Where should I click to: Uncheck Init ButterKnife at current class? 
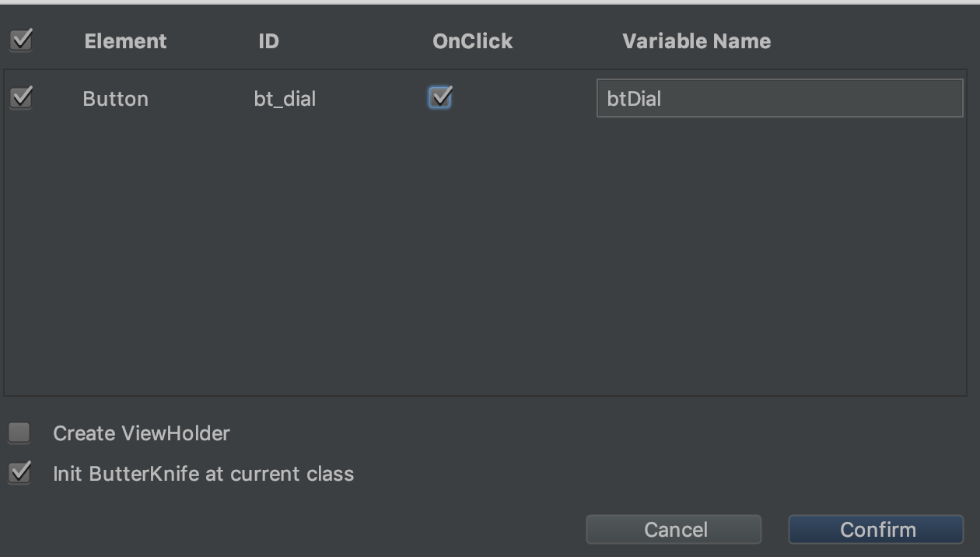pyautogui.click(x=18, y=474)
